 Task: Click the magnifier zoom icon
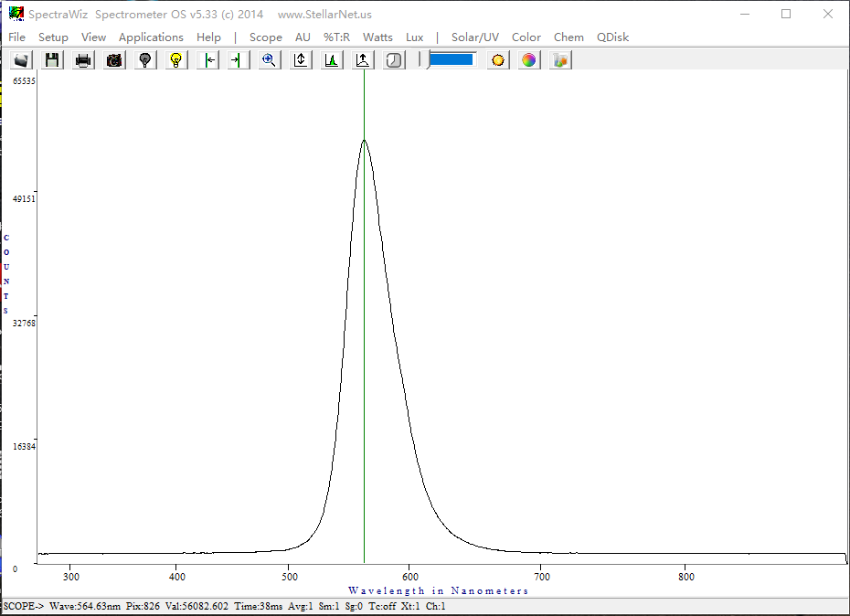click(x=269, y=60)
